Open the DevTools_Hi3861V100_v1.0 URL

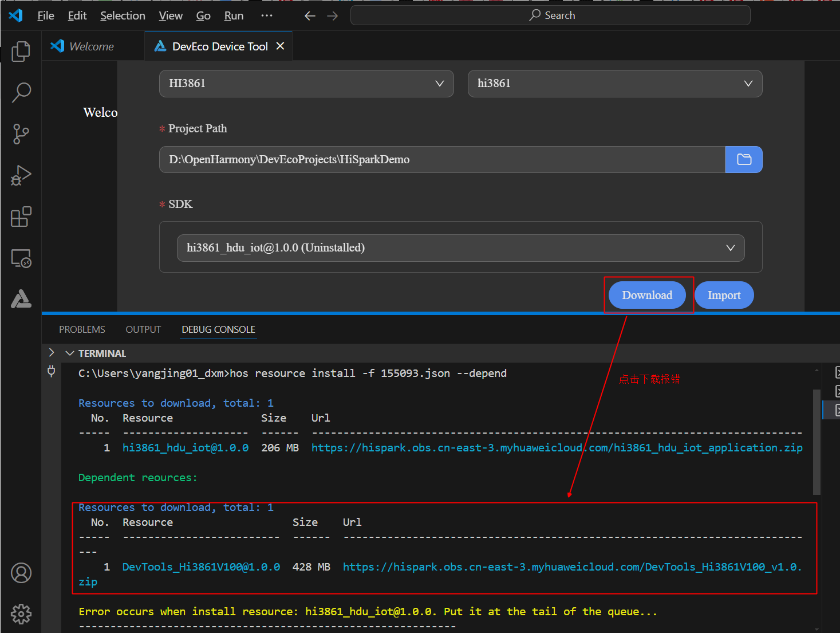571,567
